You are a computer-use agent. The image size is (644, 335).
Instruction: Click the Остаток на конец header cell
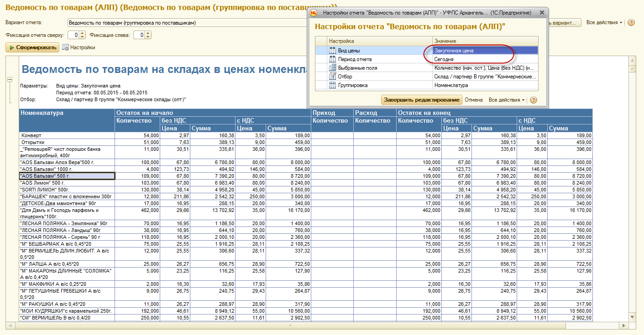(x=494, y=113)
